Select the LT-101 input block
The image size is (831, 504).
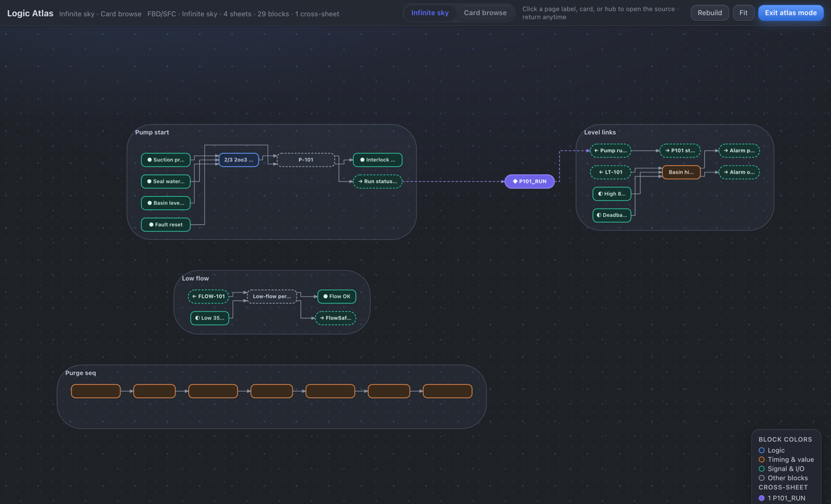tap(611, 172)
